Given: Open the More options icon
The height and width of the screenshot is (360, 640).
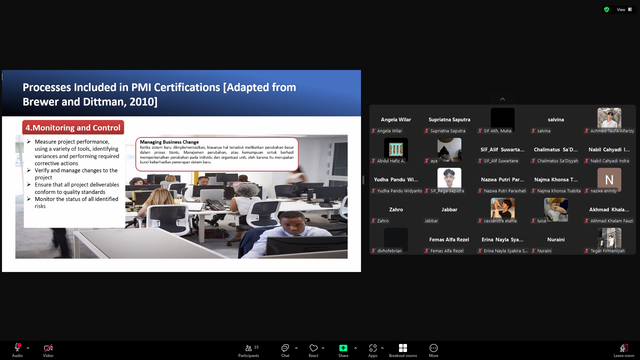Looking at the screenshot, I should coord(433,348).
